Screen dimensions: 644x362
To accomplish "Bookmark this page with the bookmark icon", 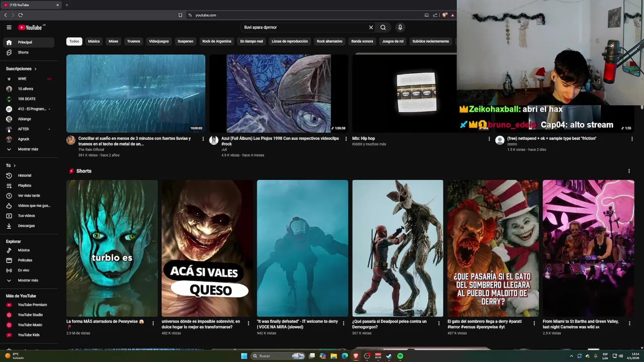I will tap(180, 15).
